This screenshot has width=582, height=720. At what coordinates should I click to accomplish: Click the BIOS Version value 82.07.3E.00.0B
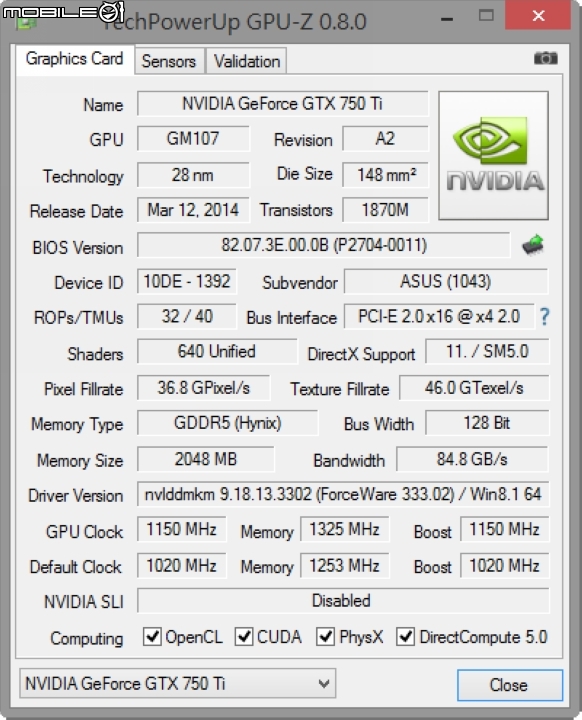pyautogui.click(x=323, y=245)
